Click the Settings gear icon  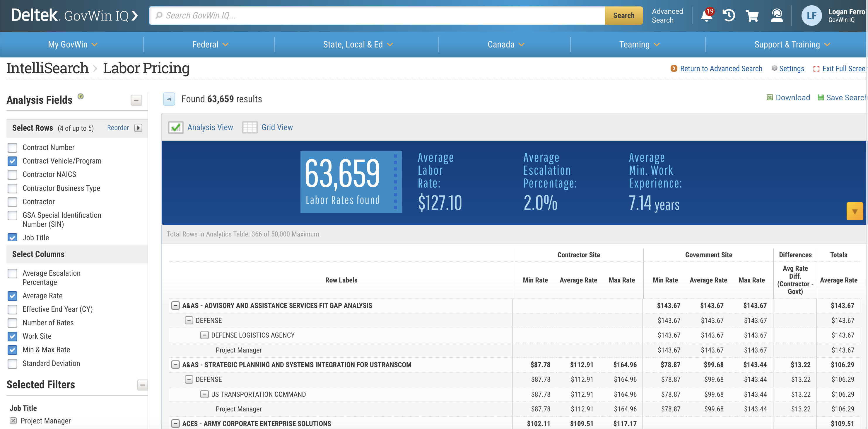click(x=774, y=68)
